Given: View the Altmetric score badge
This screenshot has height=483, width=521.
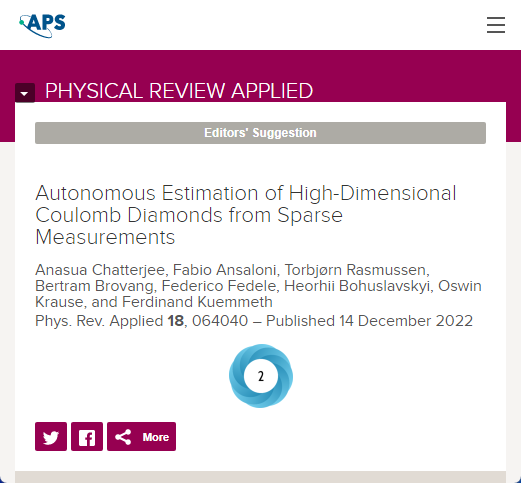Looking at the screenshot, I should pyautogui.click(x=261, y=376).
